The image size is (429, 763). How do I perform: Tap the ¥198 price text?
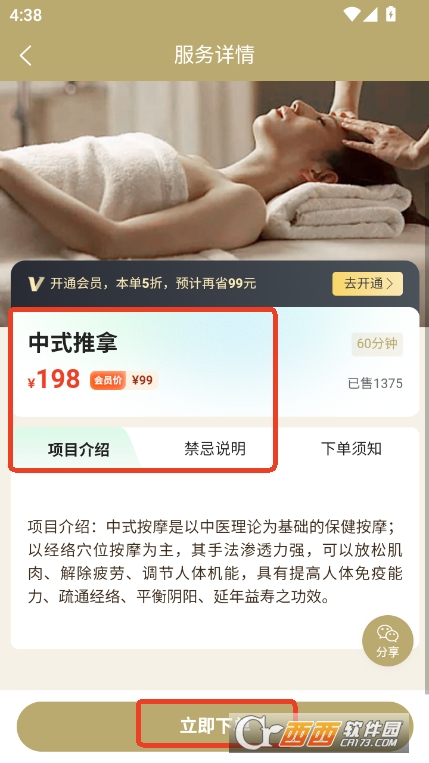(54, 379)
